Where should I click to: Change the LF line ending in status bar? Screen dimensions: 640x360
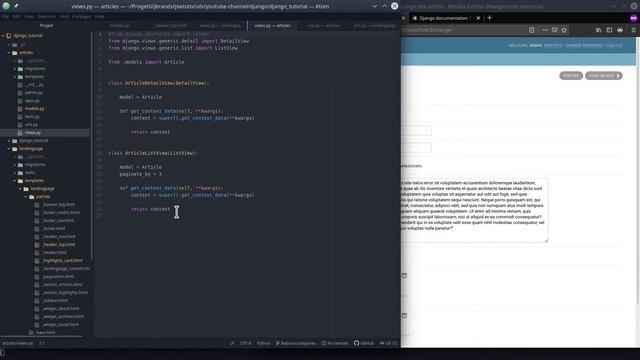pos(232,343)
